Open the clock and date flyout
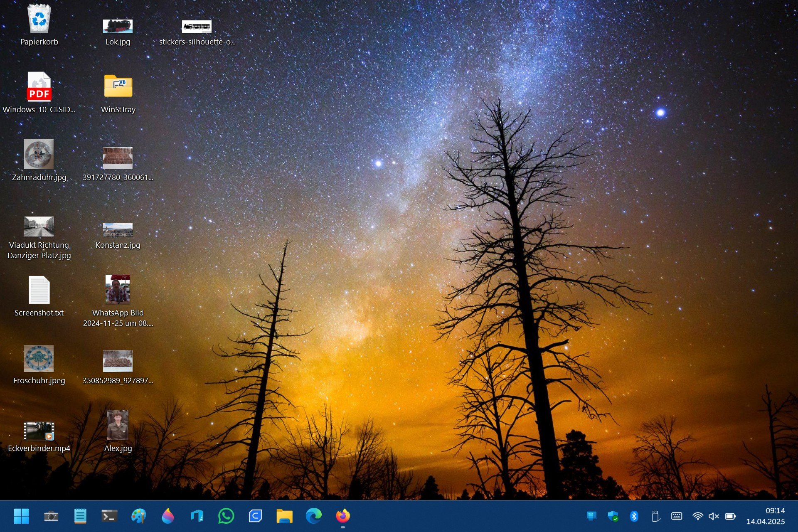Image resolution: width=798 pixels, height=532 pixels. [x=766, y=516]
